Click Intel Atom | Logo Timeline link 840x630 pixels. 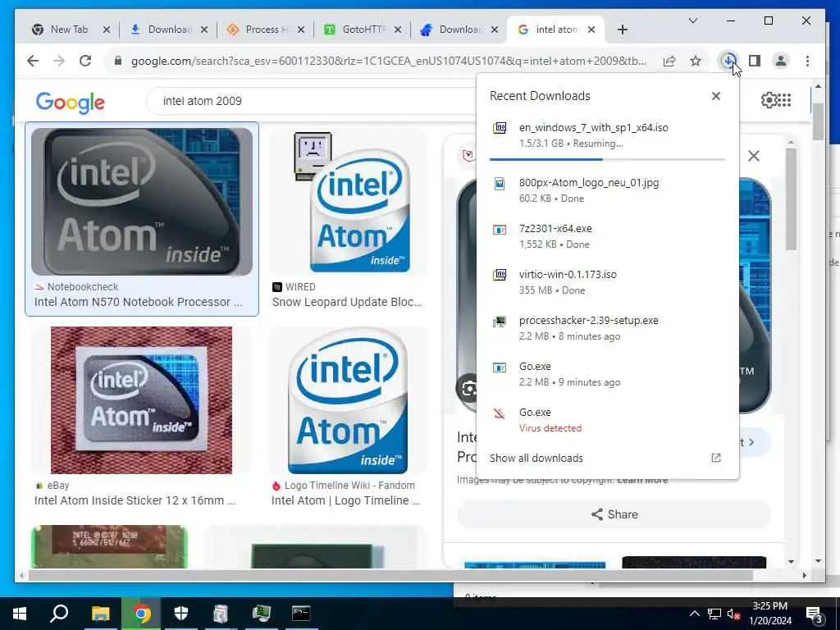(x=345, y=500)
